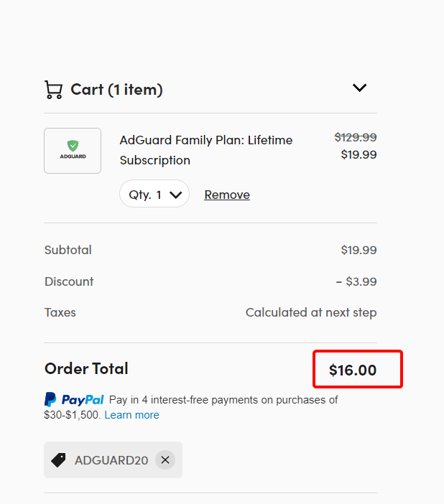
Task: Click the Cart (1 item) heading
Action: click(x=116, y=90)
